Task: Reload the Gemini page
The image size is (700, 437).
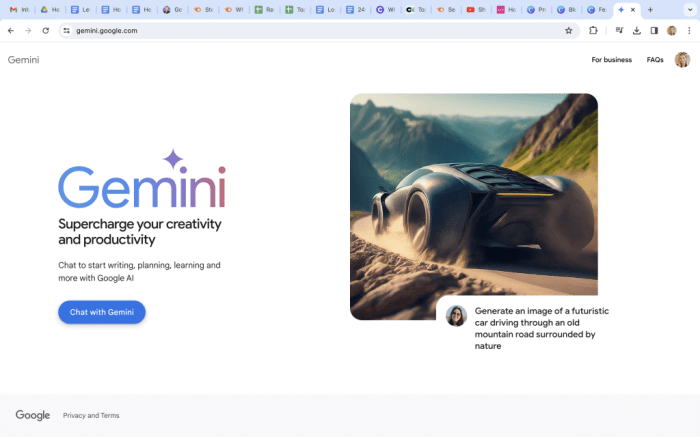Action: 46,31
